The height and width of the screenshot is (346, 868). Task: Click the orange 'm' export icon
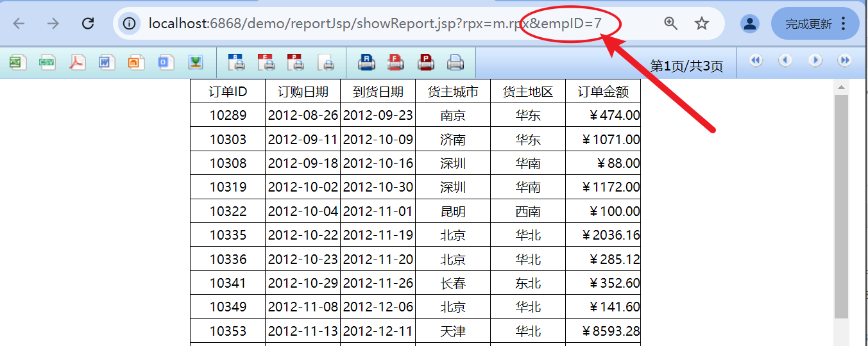pos(136,62)
